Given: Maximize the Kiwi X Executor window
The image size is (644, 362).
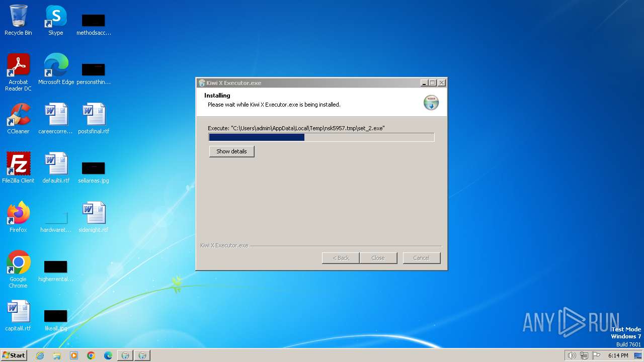Looking at the screenshot, I should coord(433,83).
